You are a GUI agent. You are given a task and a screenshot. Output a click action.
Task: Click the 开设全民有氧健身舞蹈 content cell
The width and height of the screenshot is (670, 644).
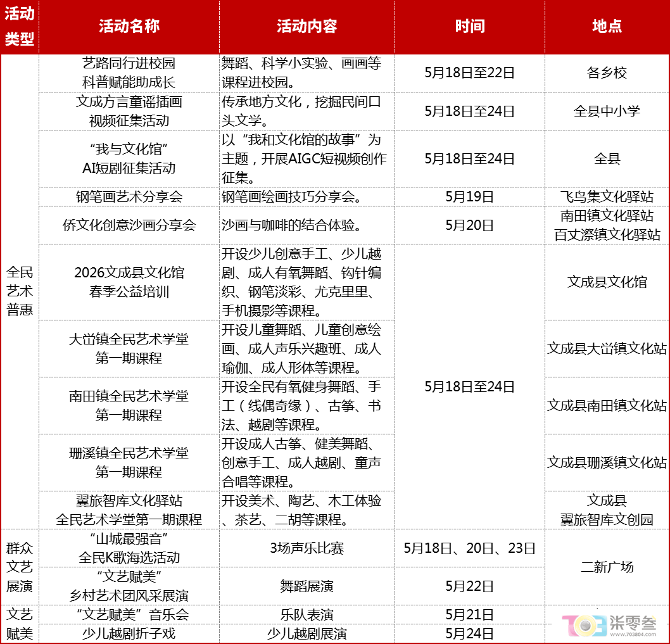click(307, 405)
